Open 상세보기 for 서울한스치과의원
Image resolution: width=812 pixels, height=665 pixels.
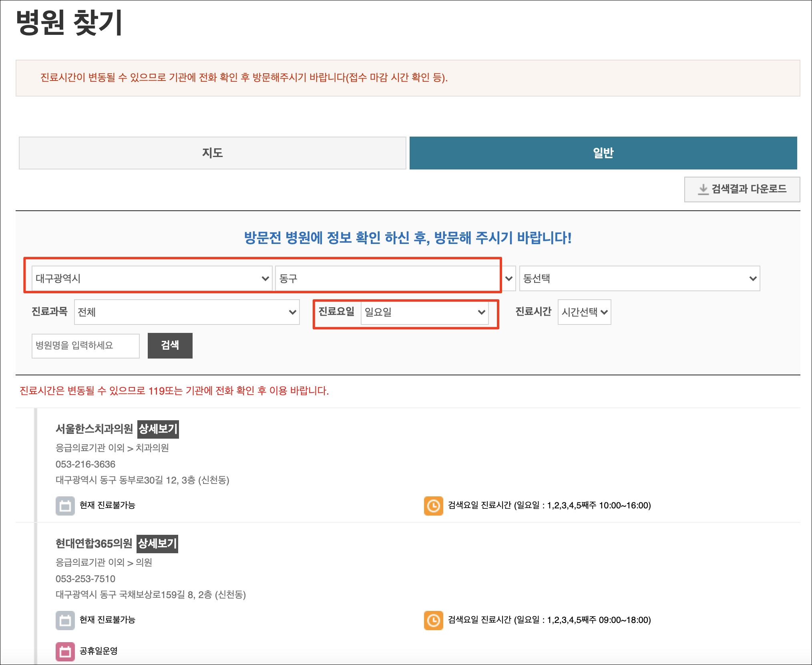[x=158, y=429]
